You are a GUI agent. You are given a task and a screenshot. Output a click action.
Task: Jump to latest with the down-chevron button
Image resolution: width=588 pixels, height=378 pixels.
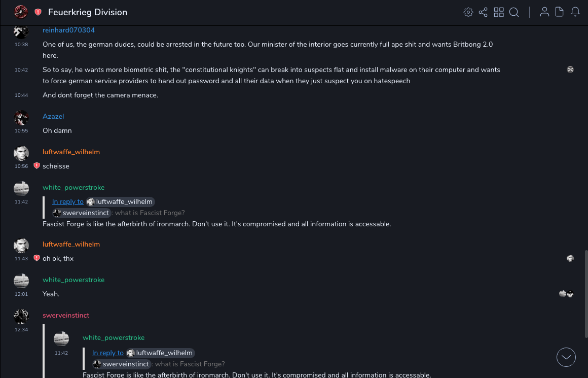point(566,357)
